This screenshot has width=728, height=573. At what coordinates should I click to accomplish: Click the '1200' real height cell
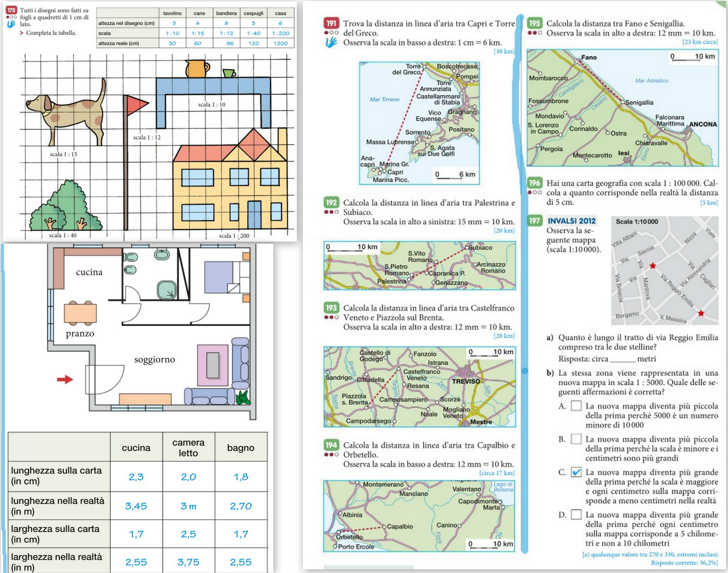click(280, 43)
